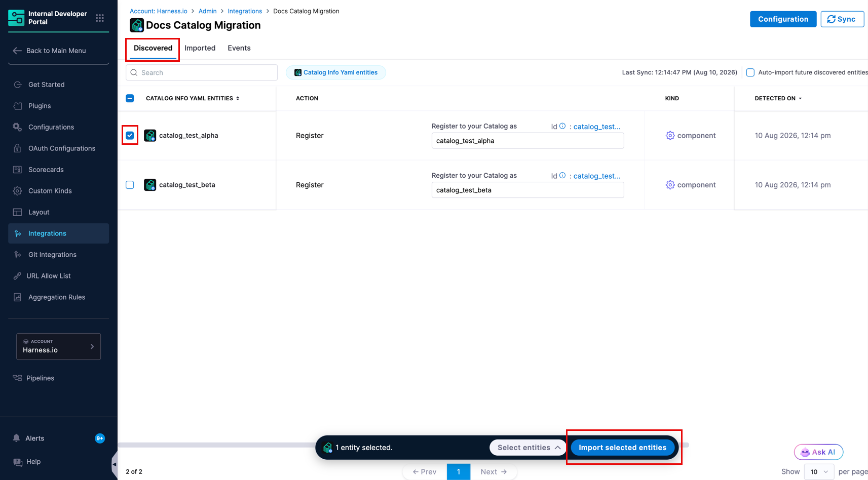Click the catalog_test_alpha entity icon
This screenshot has height=480, width=868.
coord(150,135)
